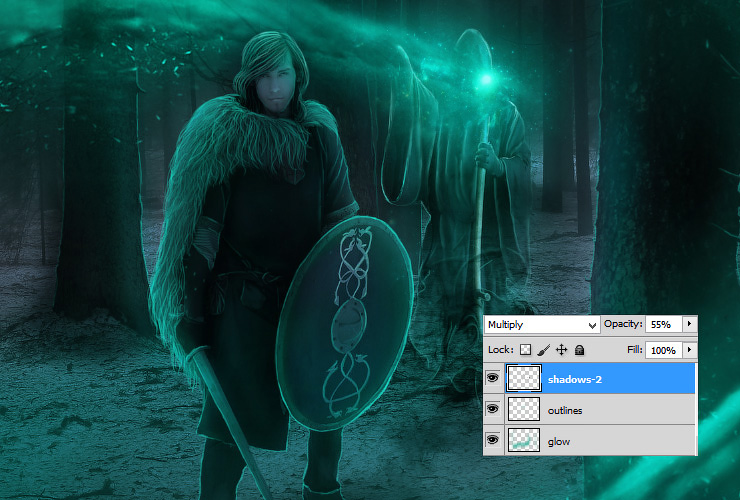Click the layers panel scrollbar
Screen dimensions: 740x500
click(x=696, y=409)
